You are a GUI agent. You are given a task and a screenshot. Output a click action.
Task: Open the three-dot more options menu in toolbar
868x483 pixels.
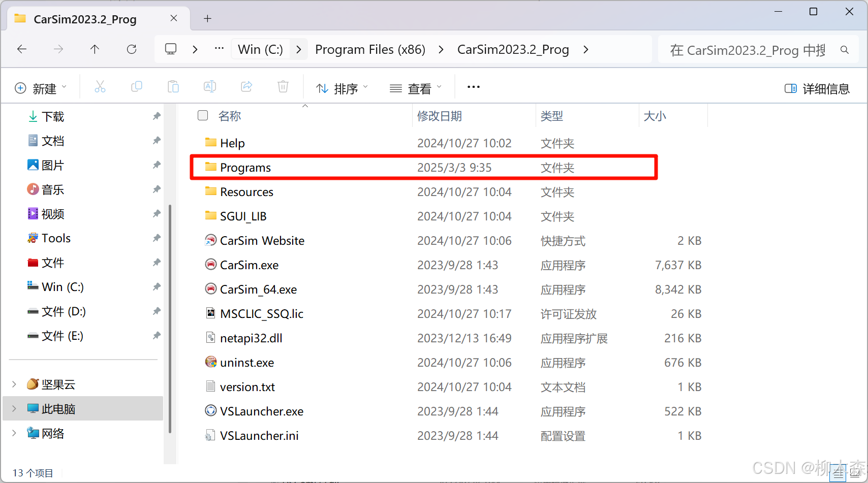(x=474, y=87)
